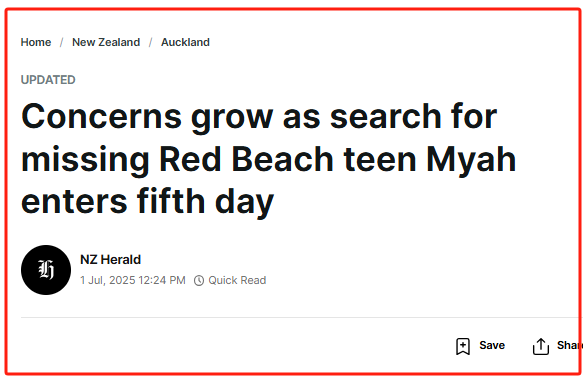Viewport: 583px width, 377px height.
Task: Click the Share upload arrow icon
Action: point(541,346)
